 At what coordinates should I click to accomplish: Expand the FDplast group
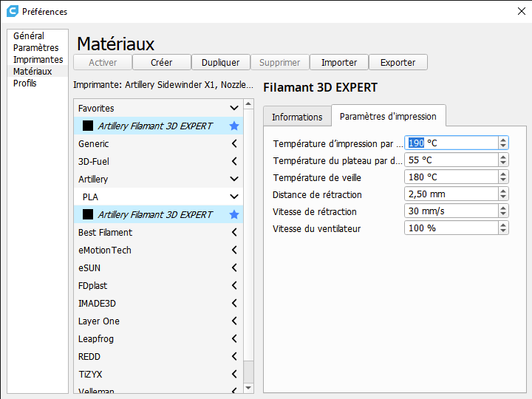click(234, 285)
